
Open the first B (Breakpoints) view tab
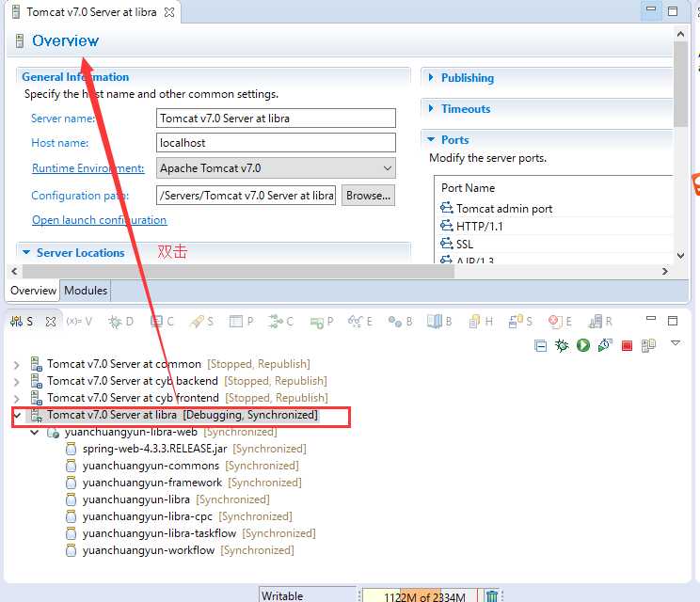click(x=401, y=322)
